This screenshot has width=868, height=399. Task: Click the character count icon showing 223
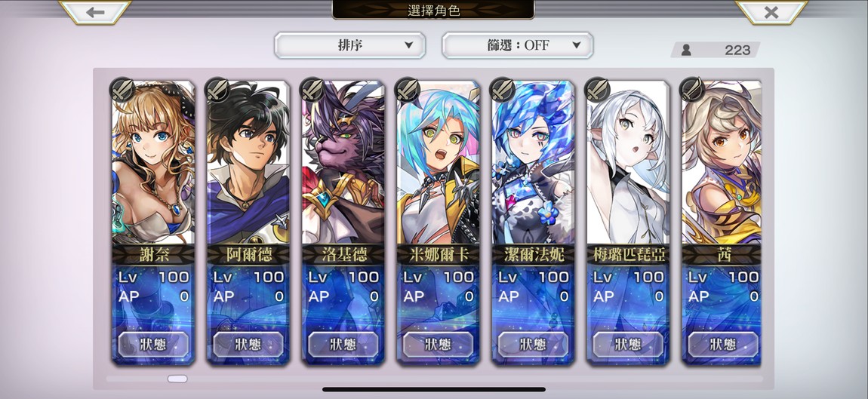pos(686,51)
